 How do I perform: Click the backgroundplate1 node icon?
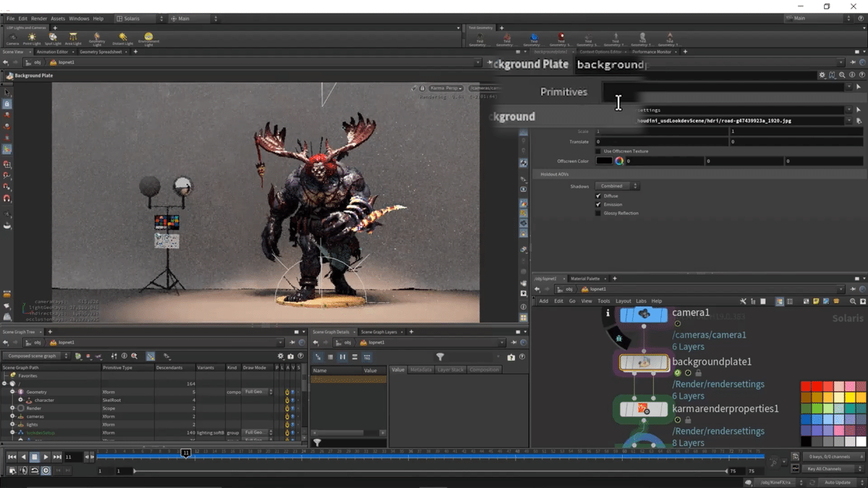point(644,362)
